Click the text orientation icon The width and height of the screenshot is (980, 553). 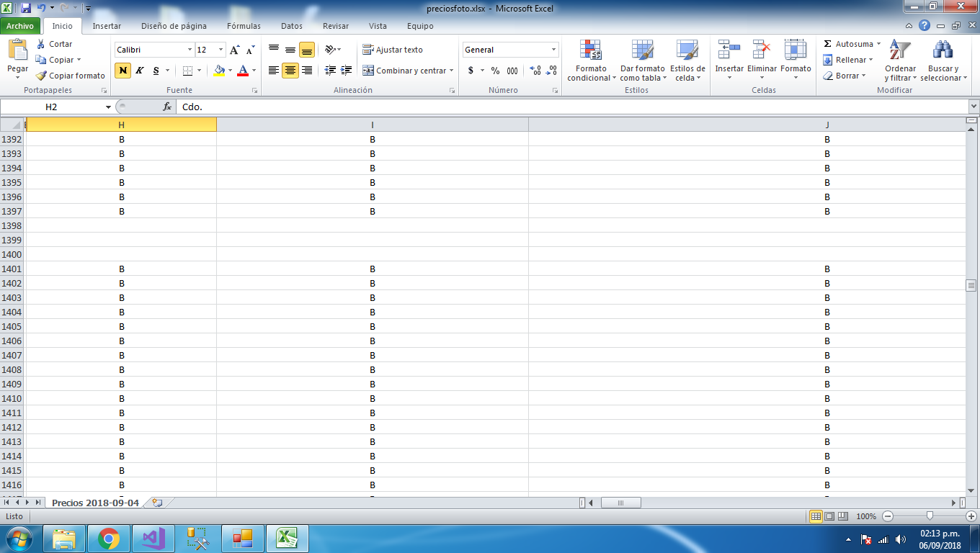pos(331,50)
